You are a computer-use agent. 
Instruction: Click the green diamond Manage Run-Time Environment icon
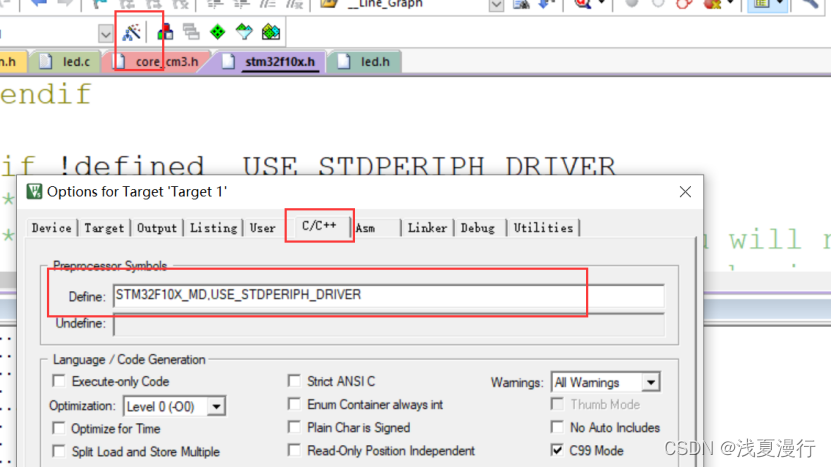click(x=218, y=32)
